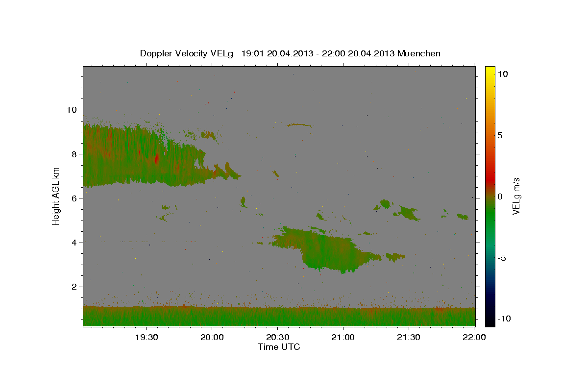
Task: Click the colorbar value -10 label
Action: click(x=505, y=318)
